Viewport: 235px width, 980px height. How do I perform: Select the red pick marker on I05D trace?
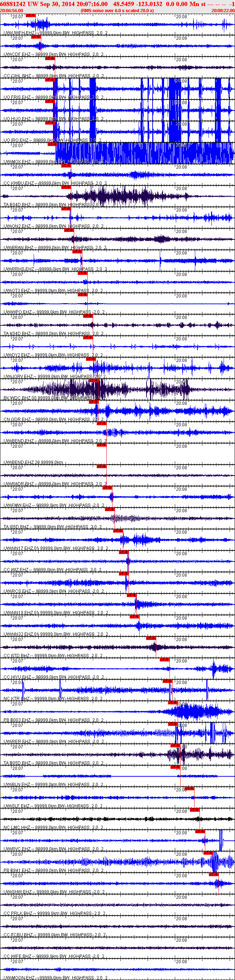click(x=109, y=509)
